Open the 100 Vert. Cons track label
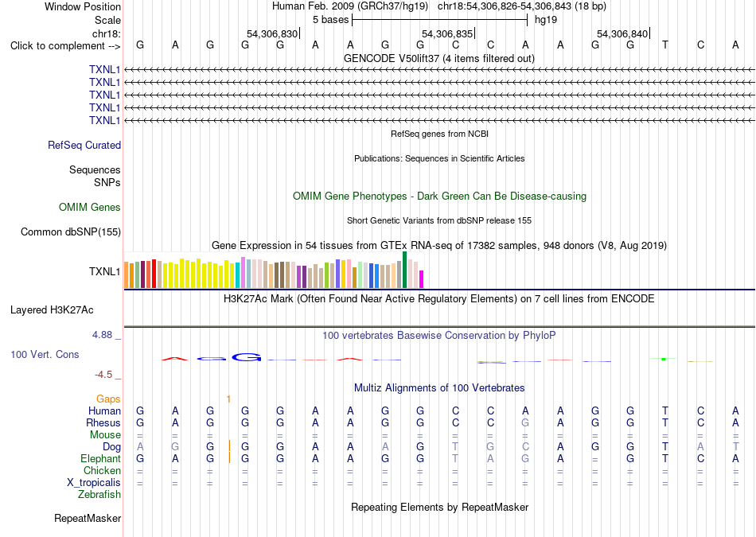 [x=45, y=354]
